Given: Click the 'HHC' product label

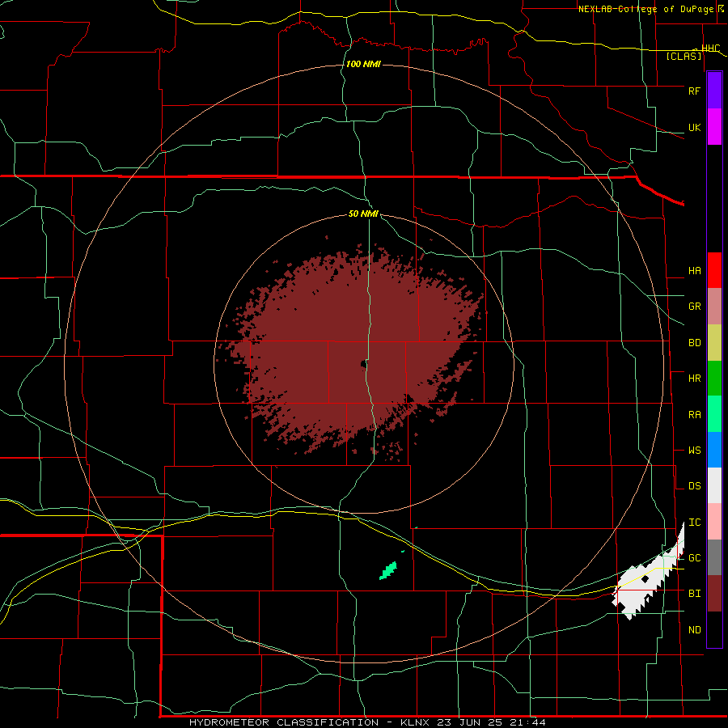Looking at the screenshot, I should [x=711, y=49].
